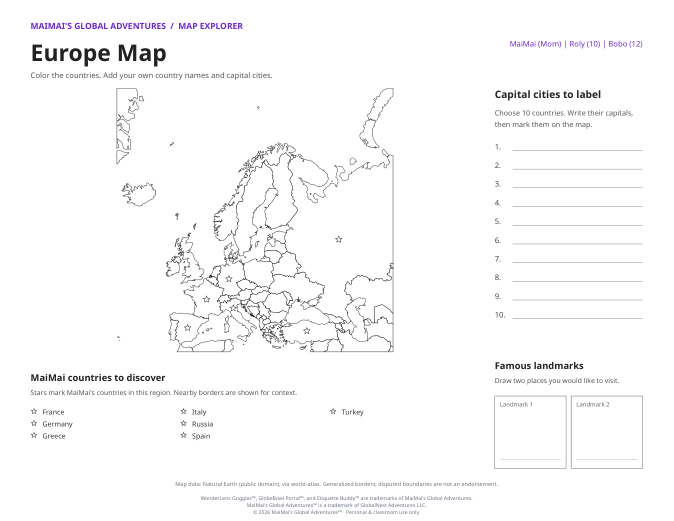Screen dimensions: 674x521
Task: Click the country name Italy in the list
Action: click(x=199, y=412)
